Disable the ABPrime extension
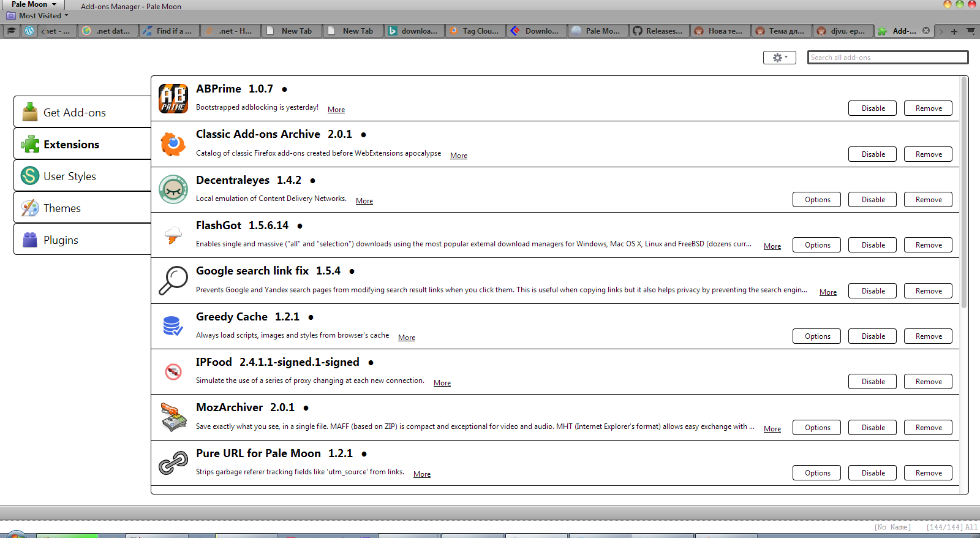980x538 pixels. click(873, 108)
